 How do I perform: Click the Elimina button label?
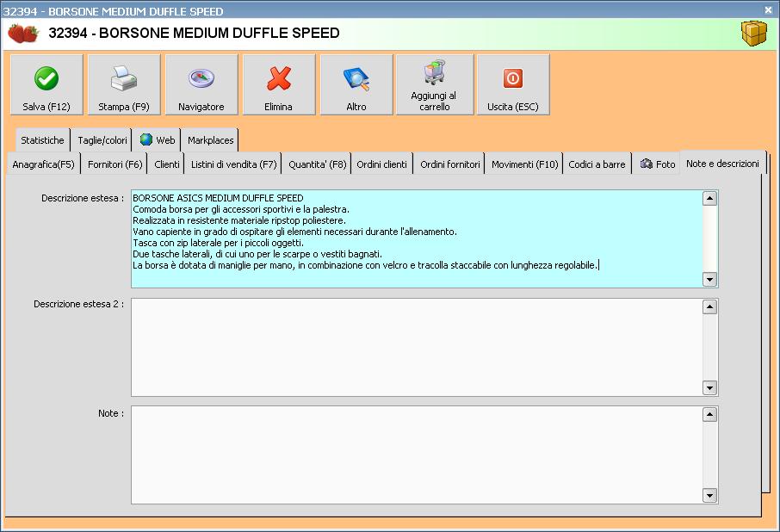(x=278, y=107)
